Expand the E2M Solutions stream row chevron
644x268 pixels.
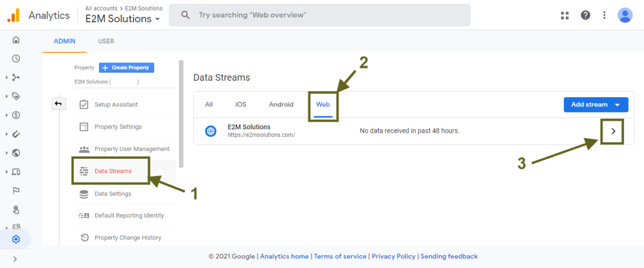click(x=613, y=131)
